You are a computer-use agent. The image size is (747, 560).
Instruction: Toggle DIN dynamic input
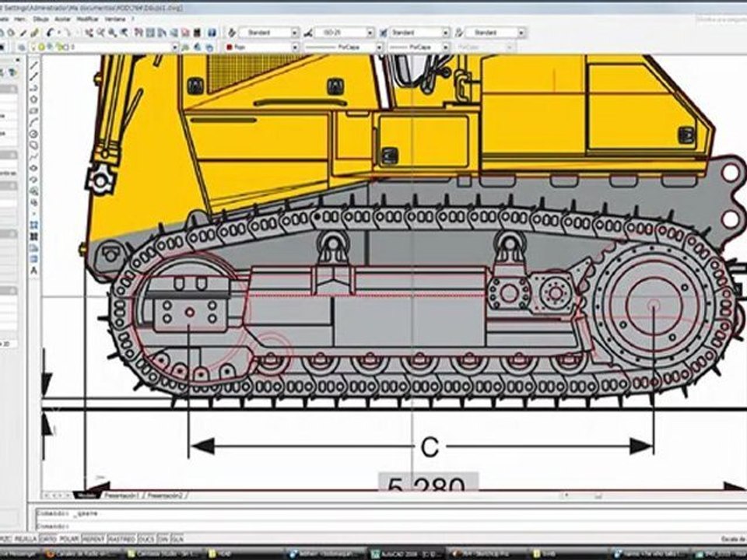pyautogui.click(x=163, y=539)
